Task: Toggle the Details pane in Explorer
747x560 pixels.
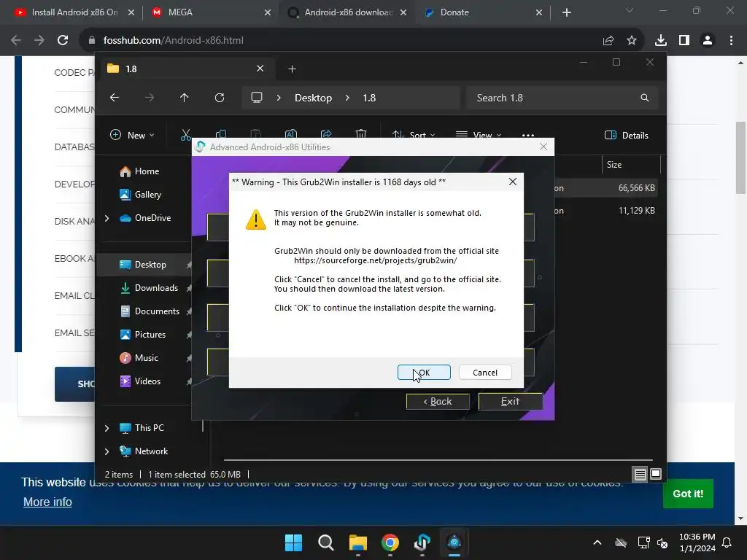Action: [627, 135]
